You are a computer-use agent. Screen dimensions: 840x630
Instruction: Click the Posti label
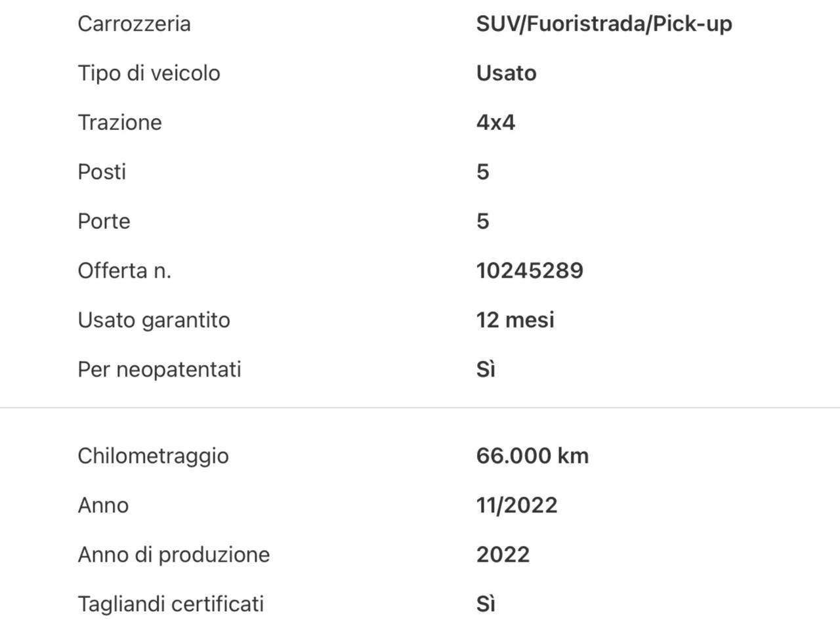pos(102,171)
